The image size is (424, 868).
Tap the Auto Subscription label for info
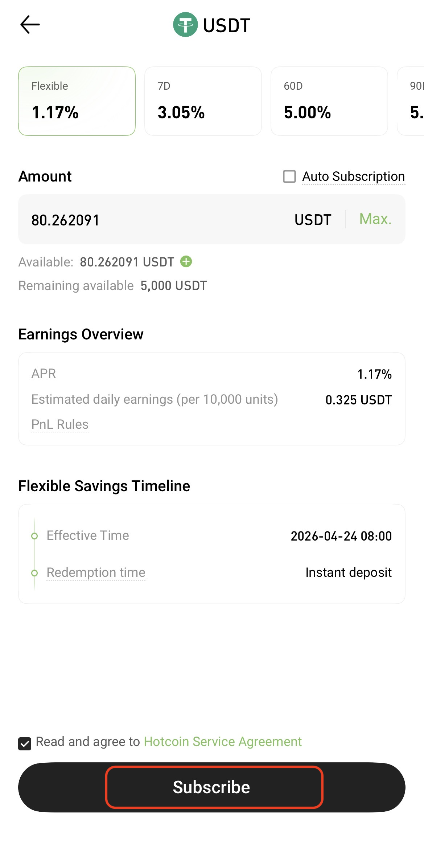coord(354,176)
